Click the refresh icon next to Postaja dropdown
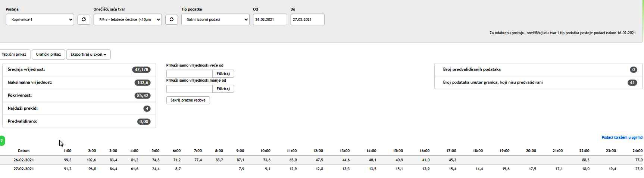This screenshot has height=178, width=644. click(84, 19)
